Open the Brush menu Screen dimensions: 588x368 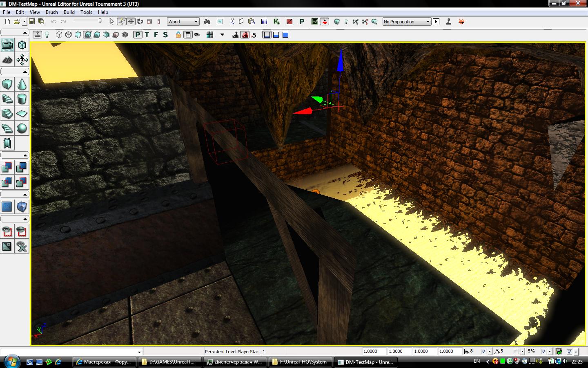pyautogui.click(x=51, y=12)
